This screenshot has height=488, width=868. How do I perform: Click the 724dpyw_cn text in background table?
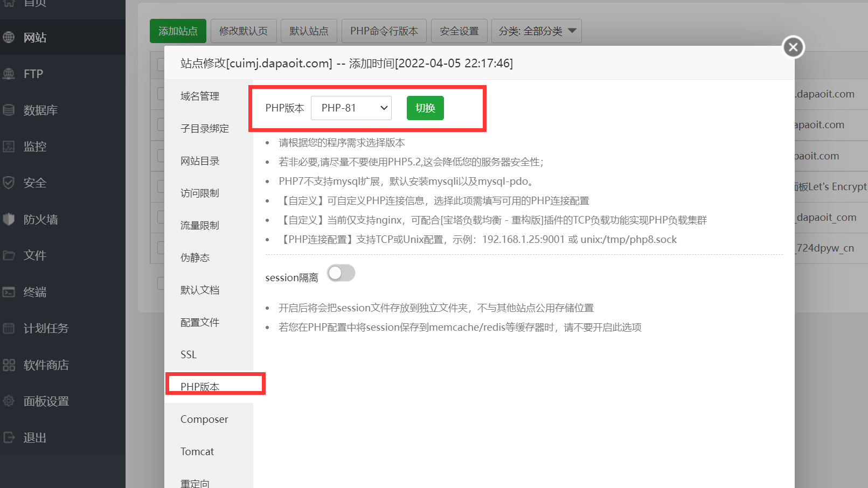click(x=825, y=248)
